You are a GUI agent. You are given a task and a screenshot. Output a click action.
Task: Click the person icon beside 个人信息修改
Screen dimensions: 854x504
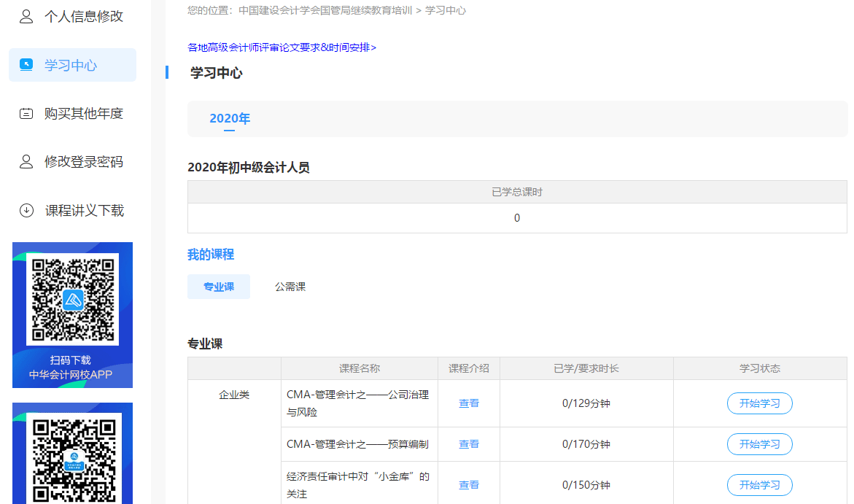(x=26, y=17)
